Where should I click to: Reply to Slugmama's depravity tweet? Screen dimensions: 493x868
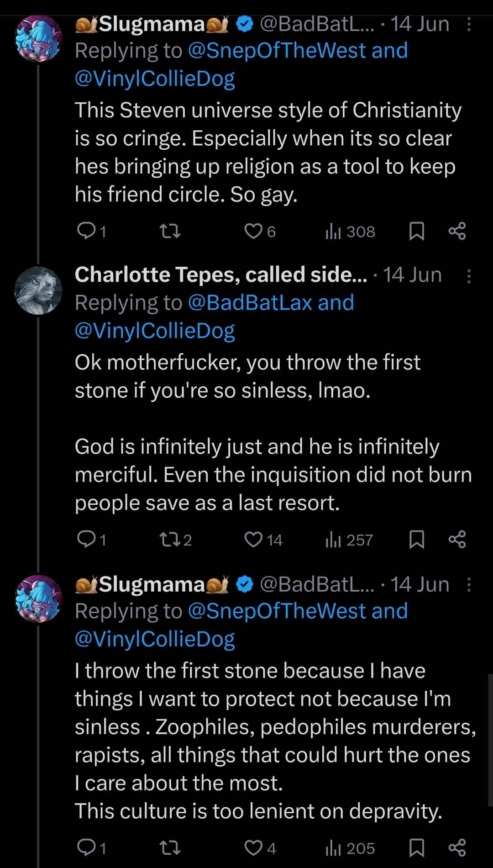(86, 848)
